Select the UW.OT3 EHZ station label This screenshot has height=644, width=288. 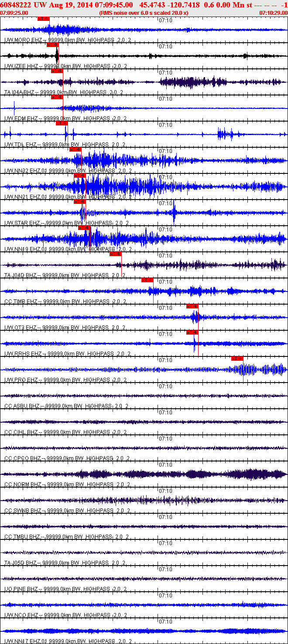[x=20, y=328]
